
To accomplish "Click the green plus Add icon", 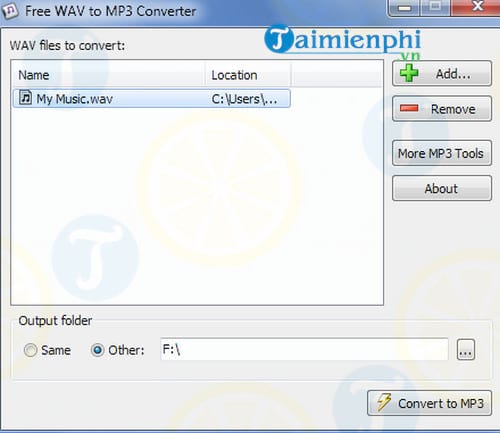I will click(409, 73).
